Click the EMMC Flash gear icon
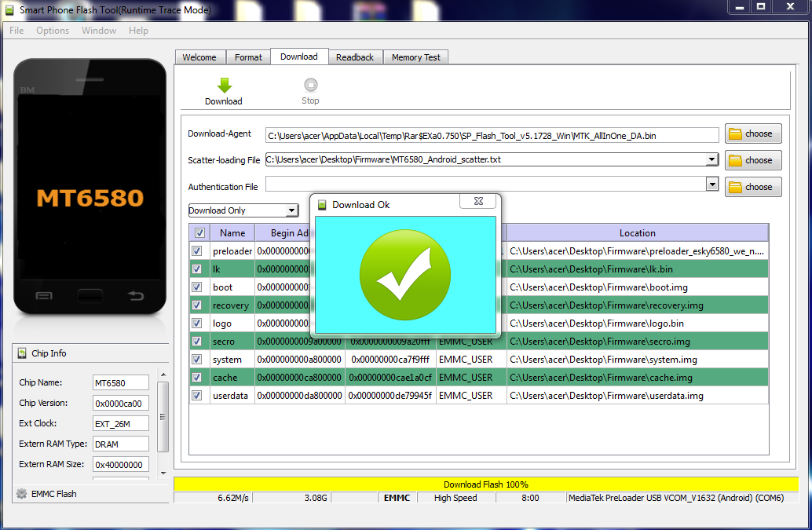 tap(22, 494)
